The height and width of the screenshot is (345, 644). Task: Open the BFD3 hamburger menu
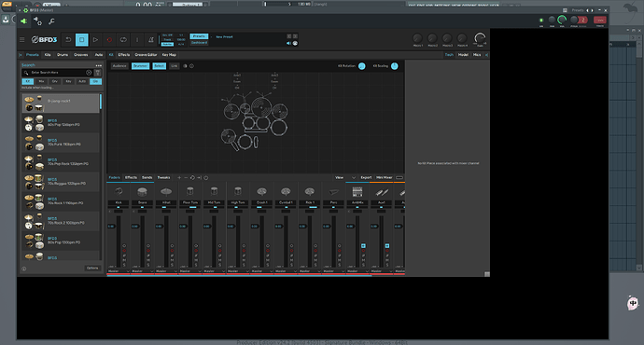click(22, 40)
